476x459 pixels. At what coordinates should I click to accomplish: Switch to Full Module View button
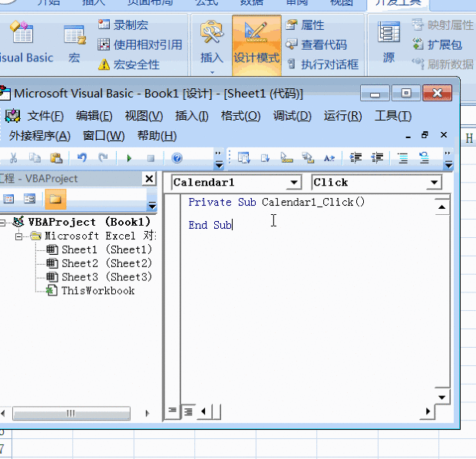click(188, 412)
